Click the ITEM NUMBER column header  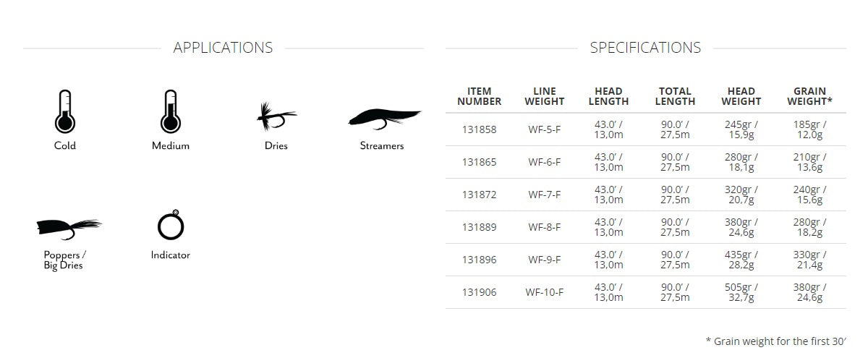pos(479,96)
